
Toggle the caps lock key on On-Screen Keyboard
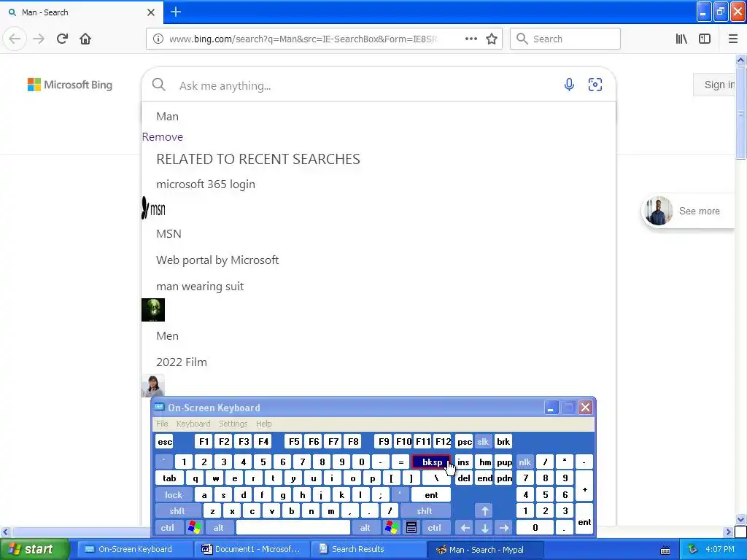click(x=174, y=495)
